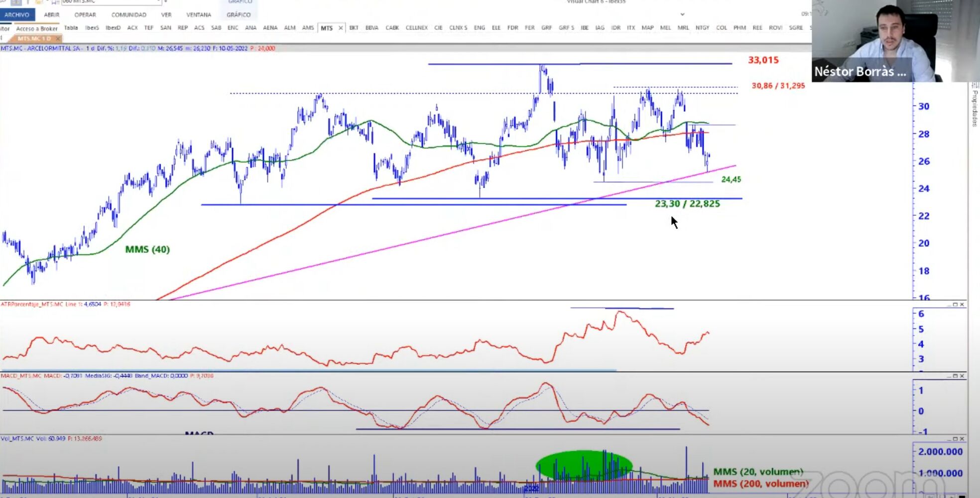Image resolution: width=980 pixels, height=498 pixels.
Task: Open the AENA ticker tab
Action: 270,28
